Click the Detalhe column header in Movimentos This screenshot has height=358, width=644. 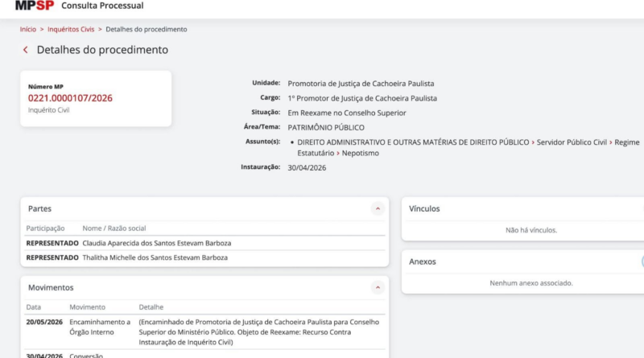coord(151,307)
